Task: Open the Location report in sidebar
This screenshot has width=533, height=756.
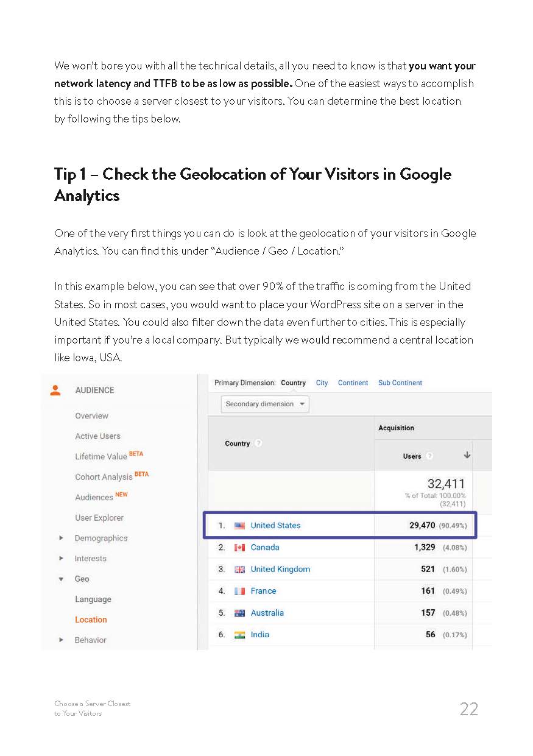Action: [91, 620]
